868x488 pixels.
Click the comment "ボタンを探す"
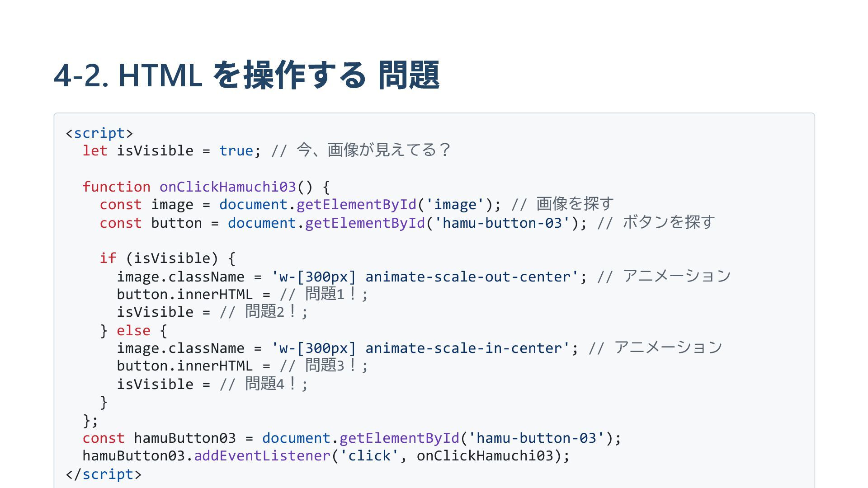[669, 223]
